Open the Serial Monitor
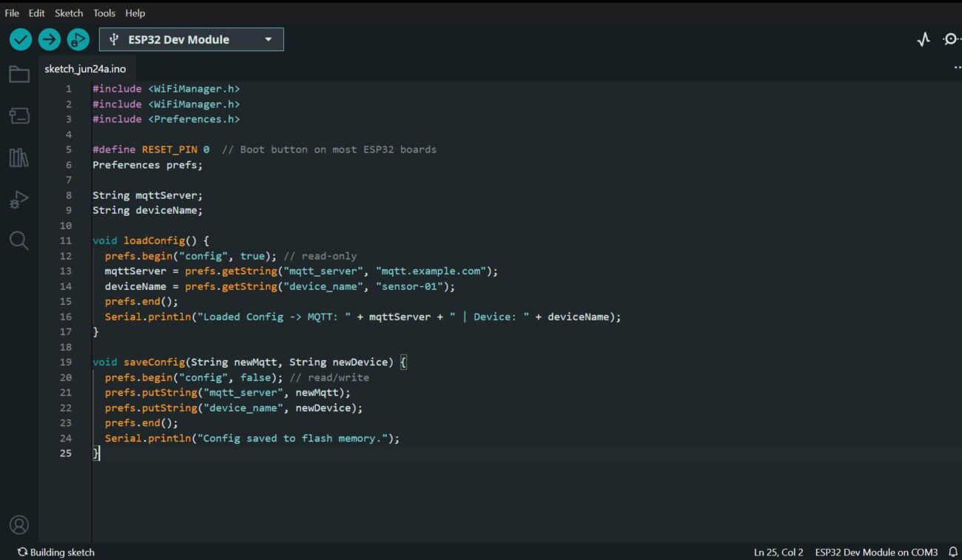This screenshot has width=962, height=560. point(952,39)
